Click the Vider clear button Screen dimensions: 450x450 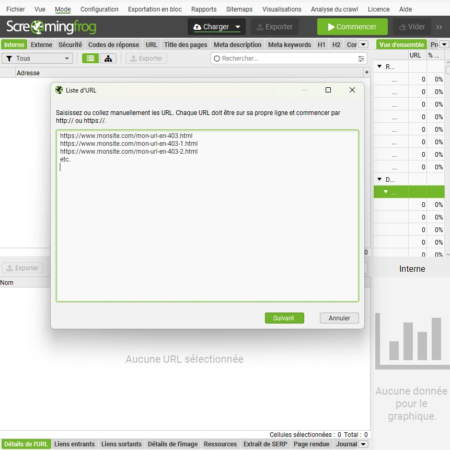[x=412, y=27]
